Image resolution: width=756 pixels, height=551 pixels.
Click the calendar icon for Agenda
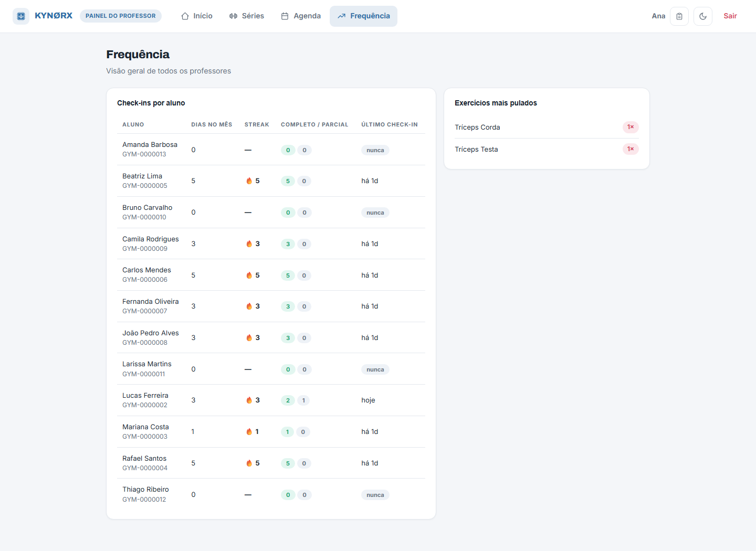(x=285, y=16)
